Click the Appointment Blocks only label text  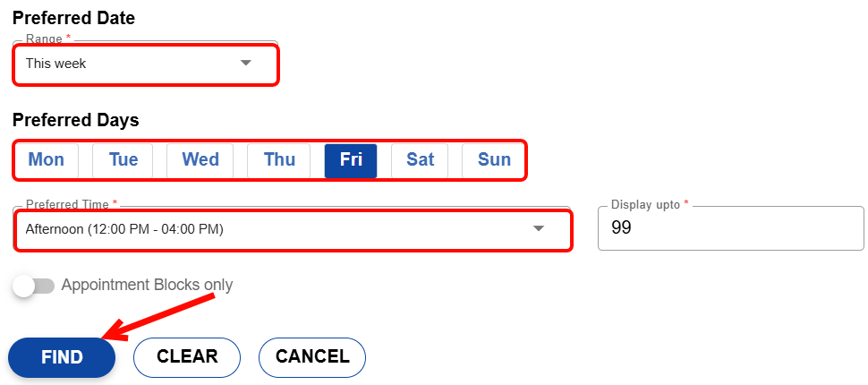point(147,286)
